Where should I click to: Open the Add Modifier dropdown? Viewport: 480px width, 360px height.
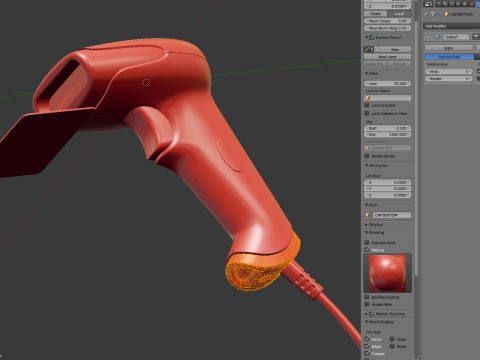tap(451, 26)
